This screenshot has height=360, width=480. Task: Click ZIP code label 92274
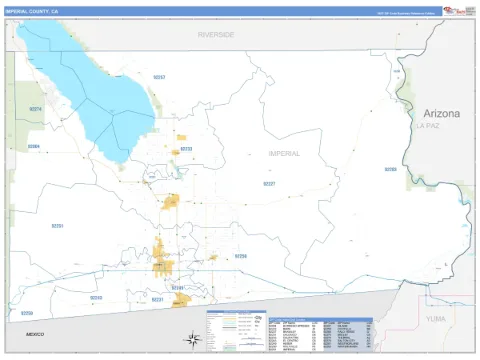[35, 109]
